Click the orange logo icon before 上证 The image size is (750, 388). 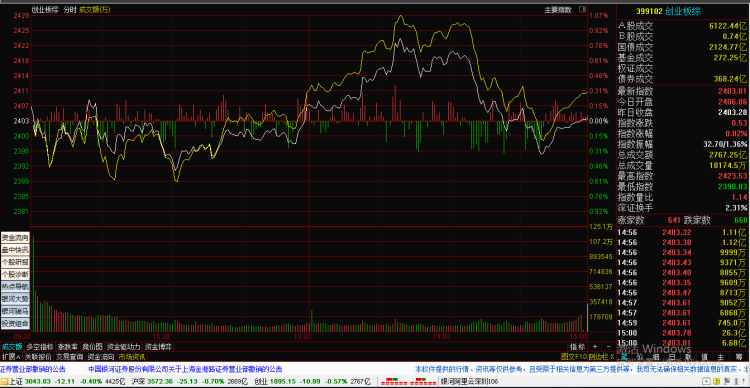click(4, 382)
